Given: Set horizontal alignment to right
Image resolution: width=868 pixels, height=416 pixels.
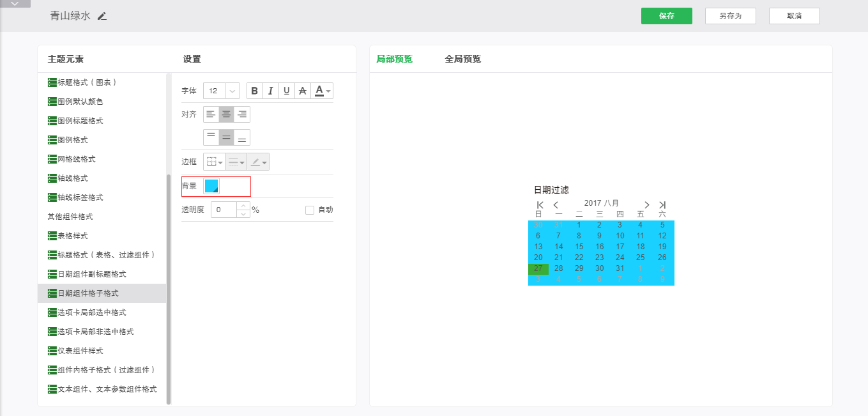Looking at the screenshot, I should tap(242, 114).
